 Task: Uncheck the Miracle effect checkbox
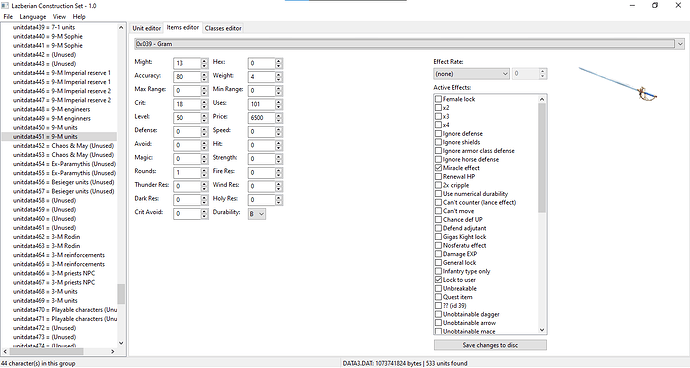tap(438, 168)
